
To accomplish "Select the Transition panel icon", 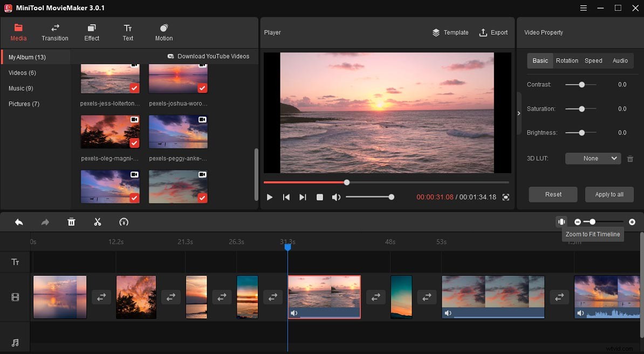I will coord(54,31).
